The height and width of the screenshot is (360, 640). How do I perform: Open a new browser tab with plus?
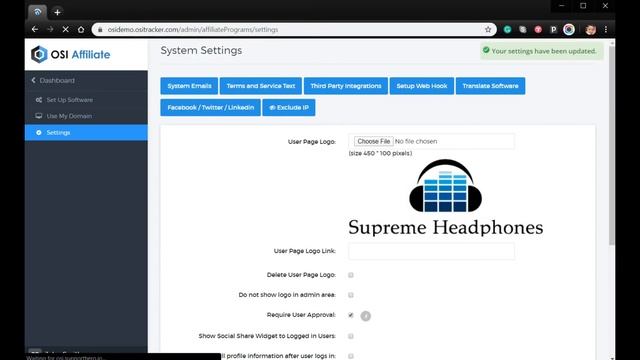(x=57, y=12)
